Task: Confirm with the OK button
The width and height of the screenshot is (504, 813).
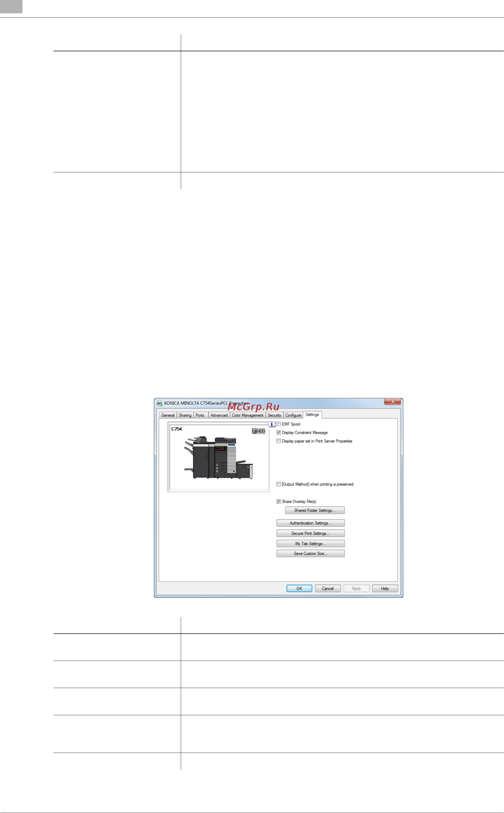Action: coord(299,588)
